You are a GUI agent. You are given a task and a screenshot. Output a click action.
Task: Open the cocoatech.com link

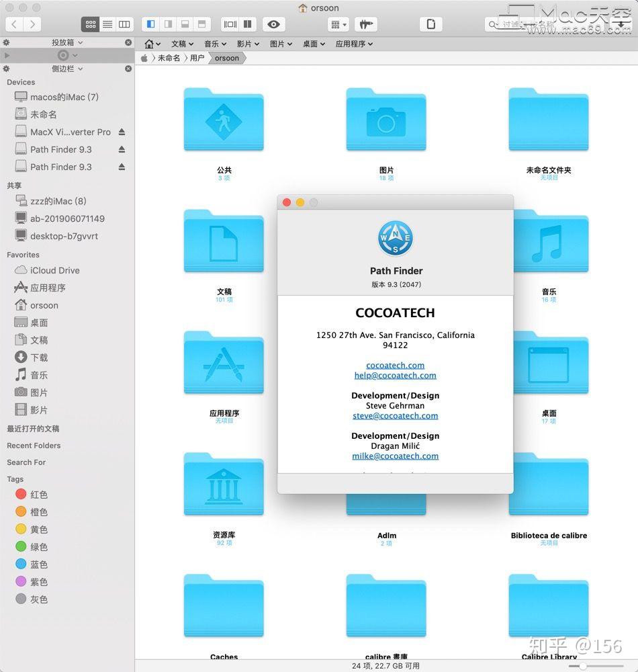tap(395, 366)
